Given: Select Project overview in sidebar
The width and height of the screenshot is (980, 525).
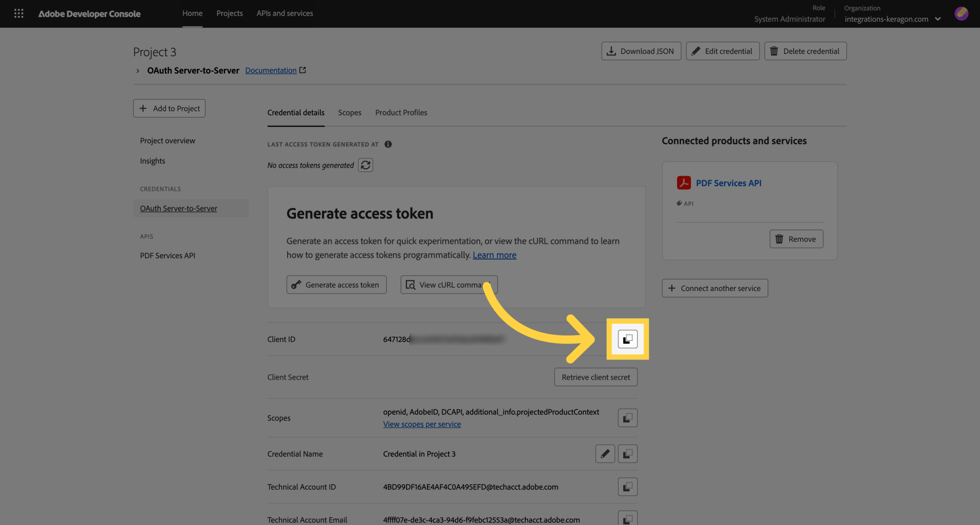Looking at the screenshot, I should click(168, 140).
